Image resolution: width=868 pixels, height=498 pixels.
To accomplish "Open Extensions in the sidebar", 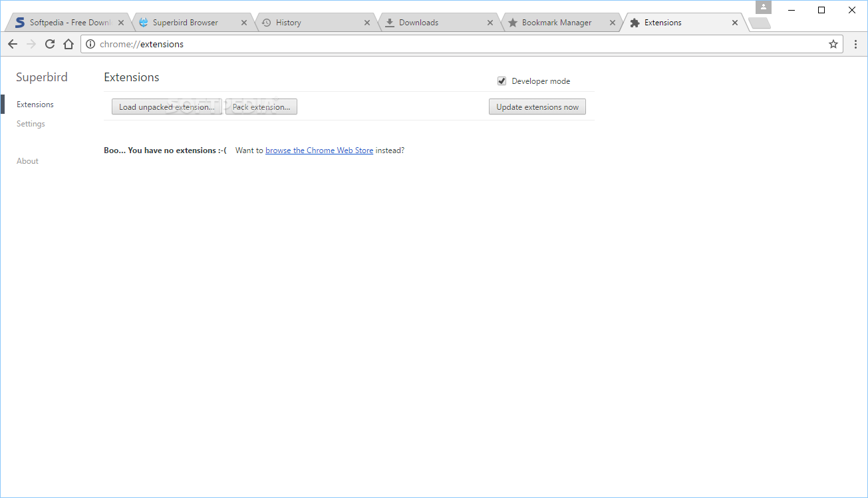I will [35, 105].
